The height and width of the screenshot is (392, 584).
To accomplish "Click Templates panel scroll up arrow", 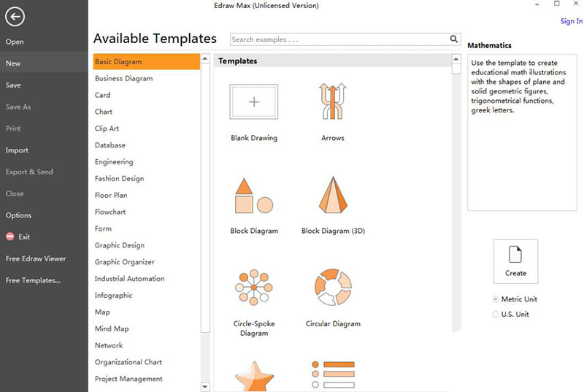I will pos(456,59).
